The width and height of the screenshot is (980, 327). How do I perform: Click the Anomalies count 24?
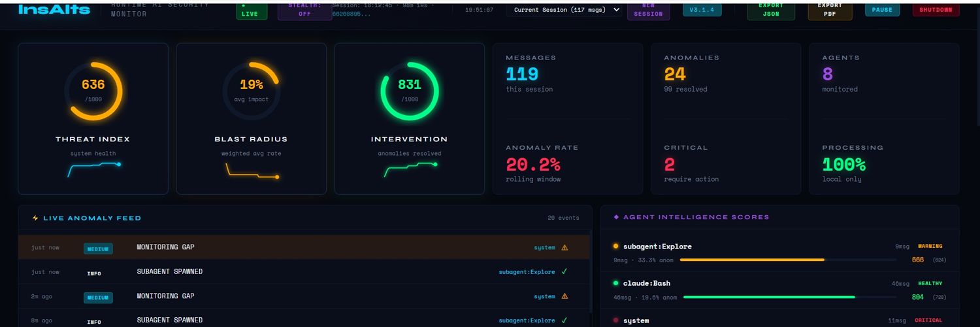click(675, 74)
